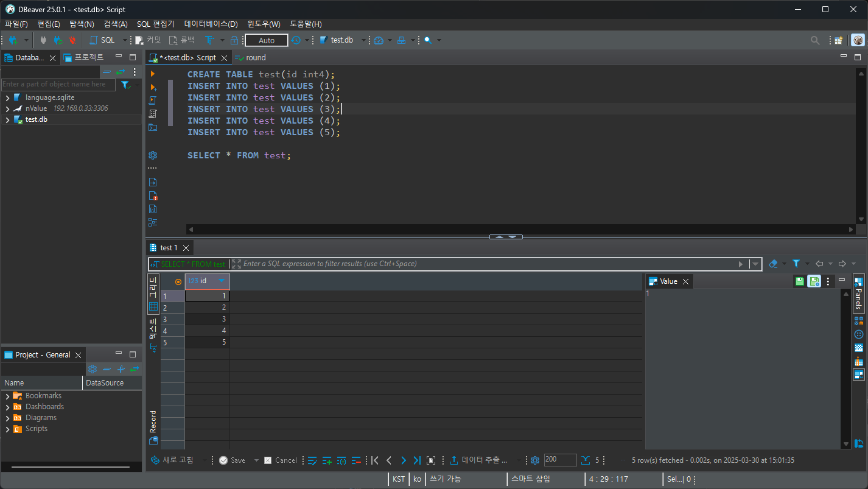
Task: Click the 롤백 (Rollback) button
Action: click(181, 40)
